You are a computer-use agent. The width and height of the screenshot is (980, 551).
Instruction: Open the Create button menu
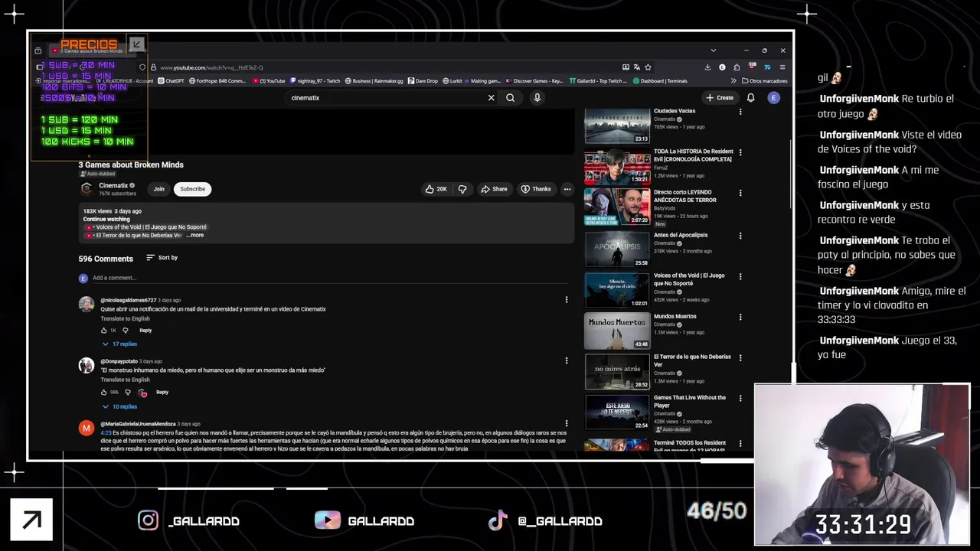pyautogui.click(x=720, y=98)
